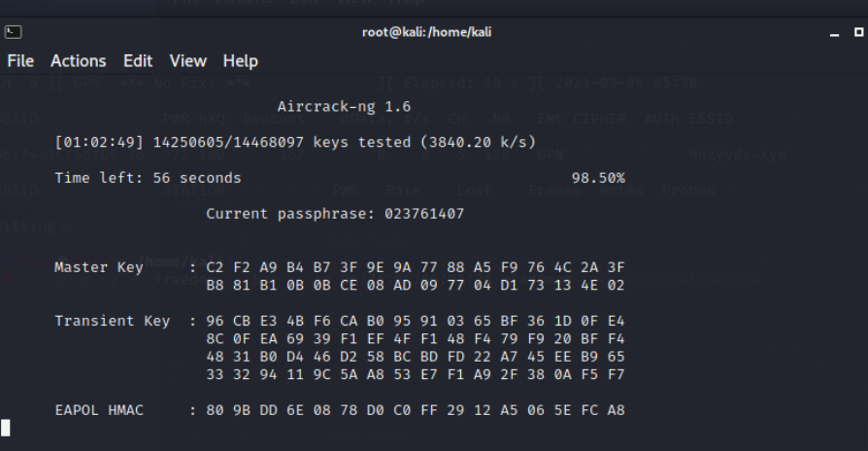
Task: Click the EAPOL HMAC label
Action: pos(99,410)
